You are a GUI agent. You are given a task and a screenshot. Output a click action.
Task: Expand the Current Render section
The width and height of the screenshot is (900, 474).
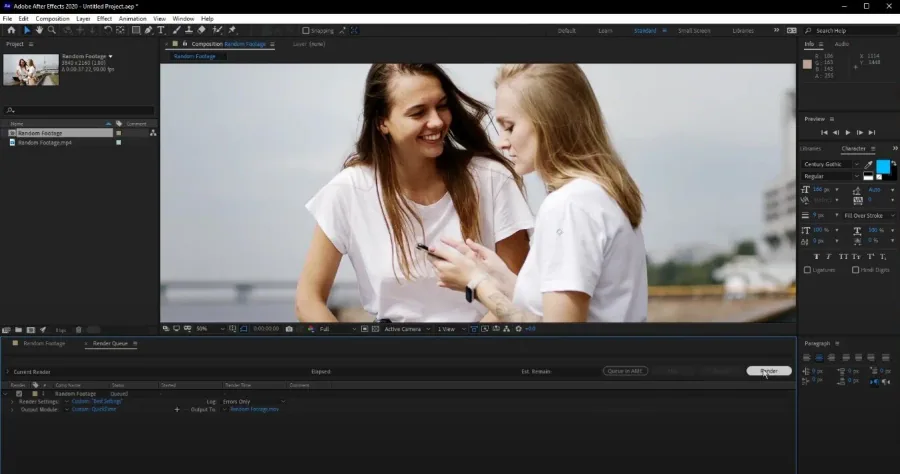(7, 372)
